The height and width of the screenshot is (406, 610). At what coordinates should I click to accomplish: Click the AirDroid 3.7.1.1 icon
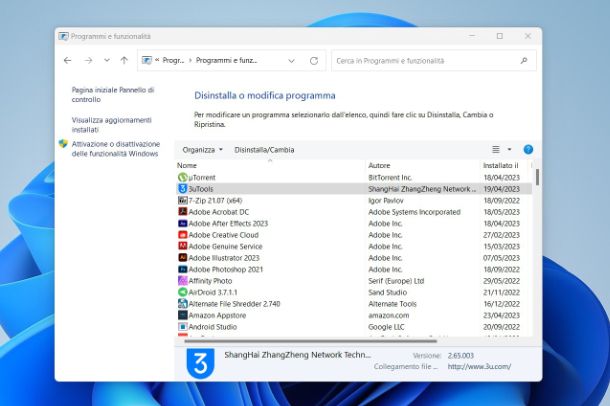click(x=182, y=292)
